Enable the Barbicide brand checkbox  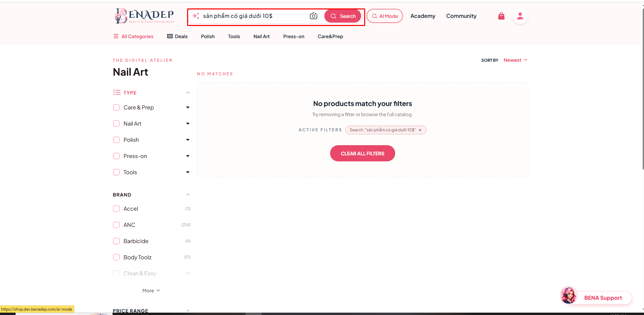pos(116,241)
